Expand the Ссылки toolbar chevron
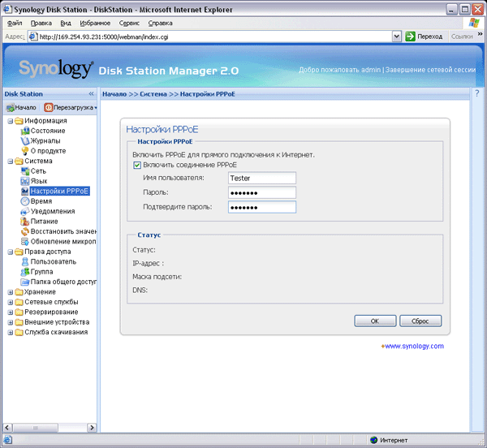 click(x=481, y=34)
